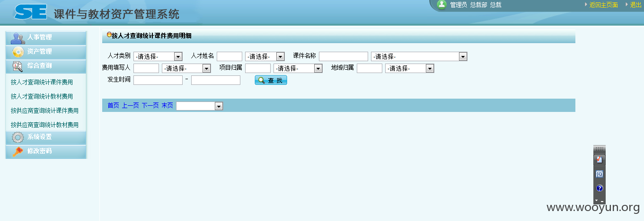Viewport: 644px width, 221px height.
Task: Click the 系统设置 gear icon
Action: tap(18, 138)
